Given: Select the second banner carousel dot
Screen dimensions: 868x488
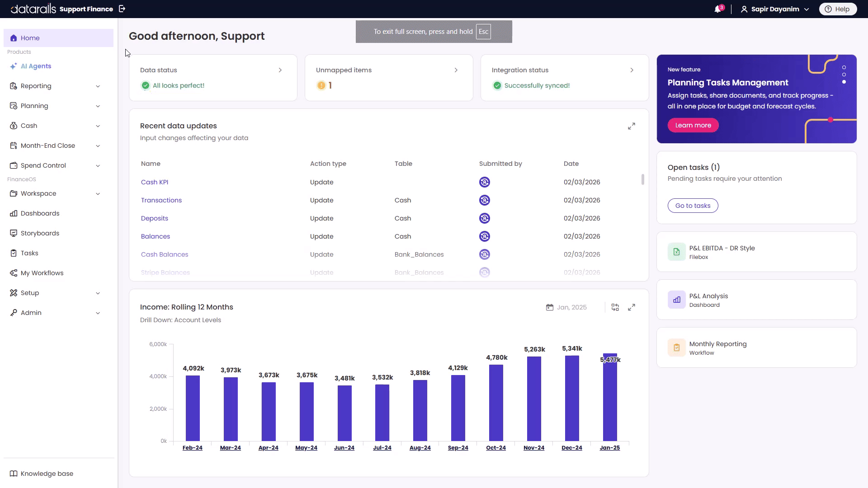Looking at the screenshot, I should click(844, 75).
